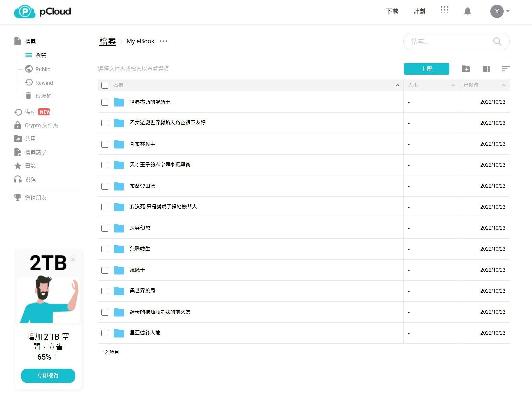Open folder icon for 繼母的拖油瓶是我的前女友
532x396 pixels.
coord(119,312)
